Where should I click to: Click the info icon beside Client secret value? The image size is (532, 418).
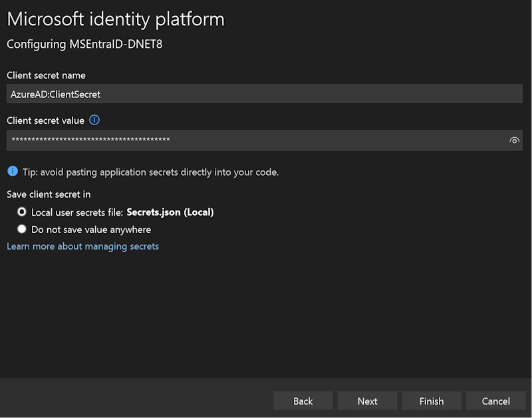(94, 120)
